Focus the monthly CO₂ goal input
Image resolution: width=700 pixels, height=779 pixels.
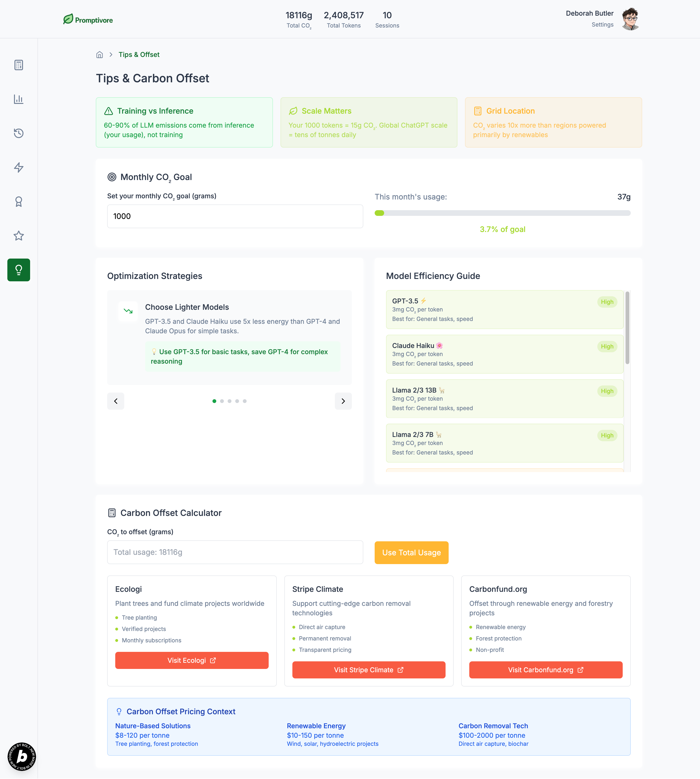pyautogui.click(x=235, y=216)
